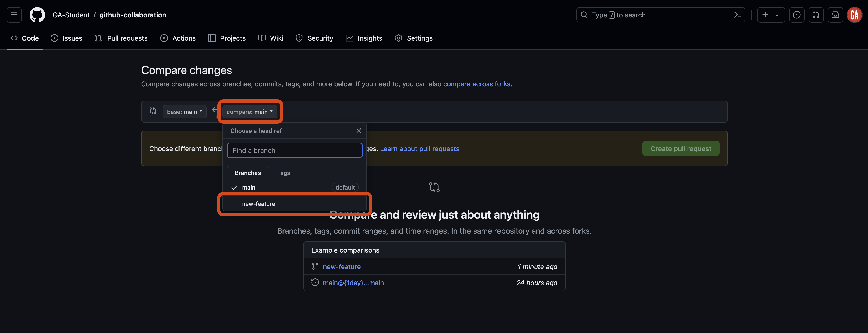Click the swap base and compare arrow
868x333 pixels.
[x=214, y=110]
